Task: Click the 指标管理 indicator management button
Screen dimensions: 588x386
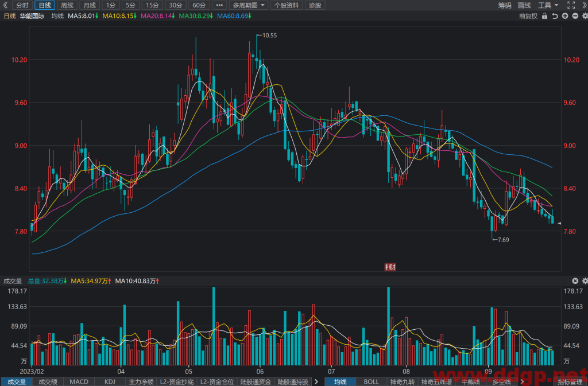Action: click(571, 382)
